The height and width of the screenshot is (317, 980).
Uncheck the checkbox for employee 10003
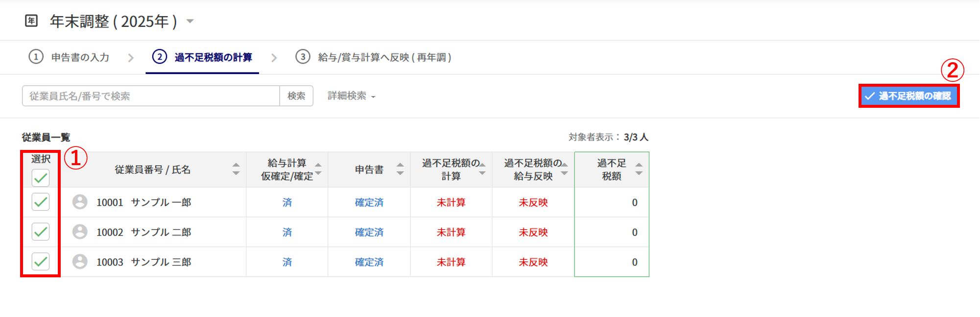click(x=41, y=262)
